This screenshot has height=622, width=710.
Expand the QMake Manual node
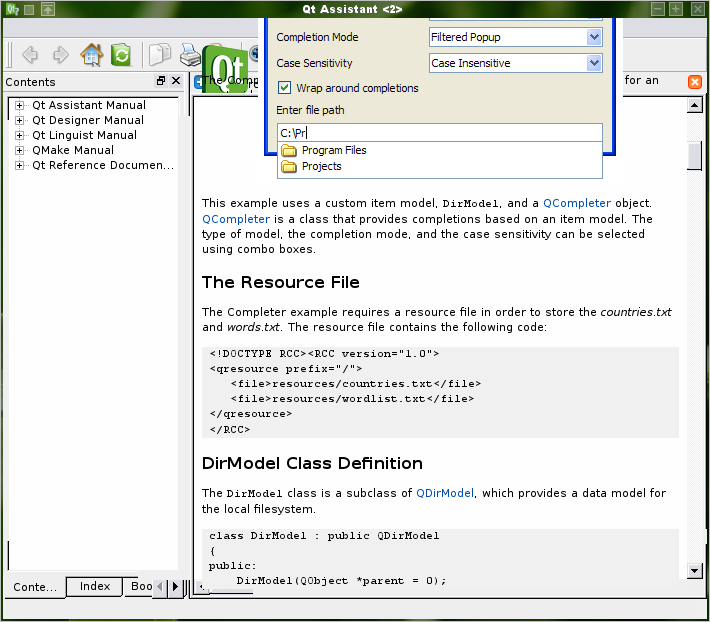[19, 150]
